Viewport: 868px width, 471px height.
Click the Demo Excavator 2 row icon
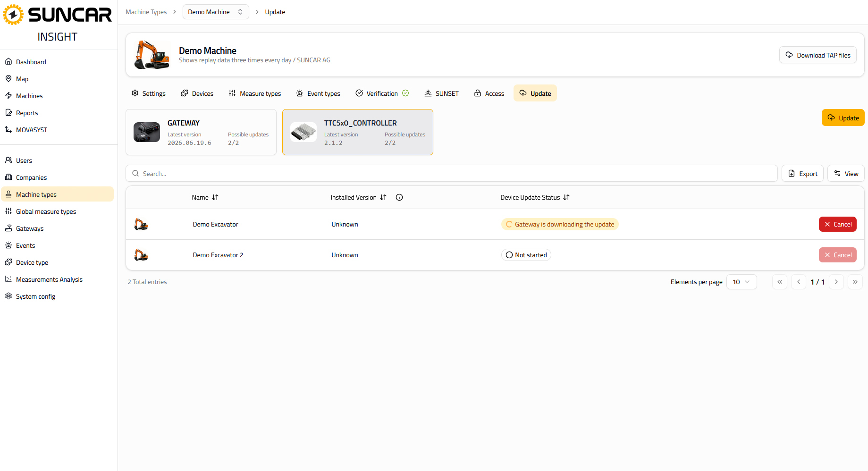click(x=141, y=255)
